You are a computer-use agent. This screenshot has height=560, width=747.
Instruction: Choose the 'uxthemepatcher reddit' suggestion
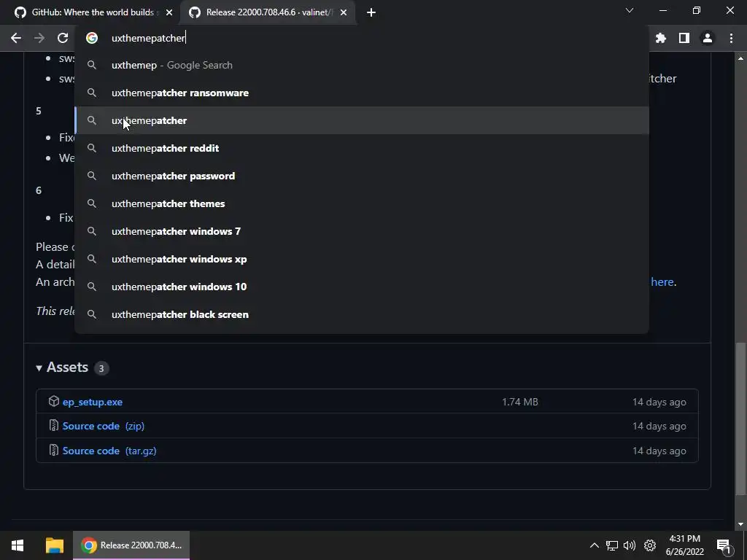coord(362,148)
